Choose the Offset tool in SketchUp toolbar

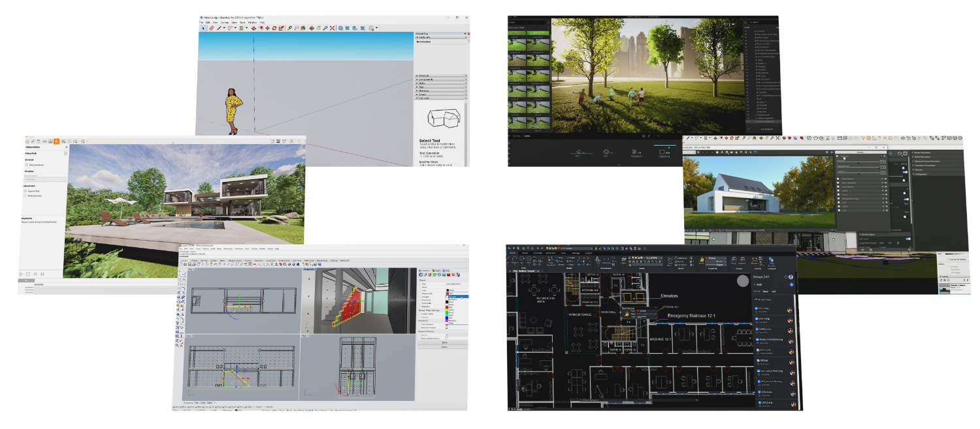tap(259, 28)
